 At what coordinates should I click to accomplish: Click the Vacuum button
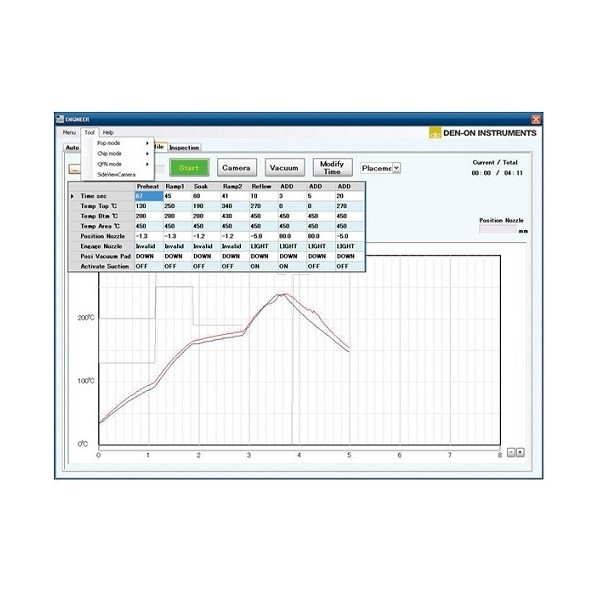[284, 168]
